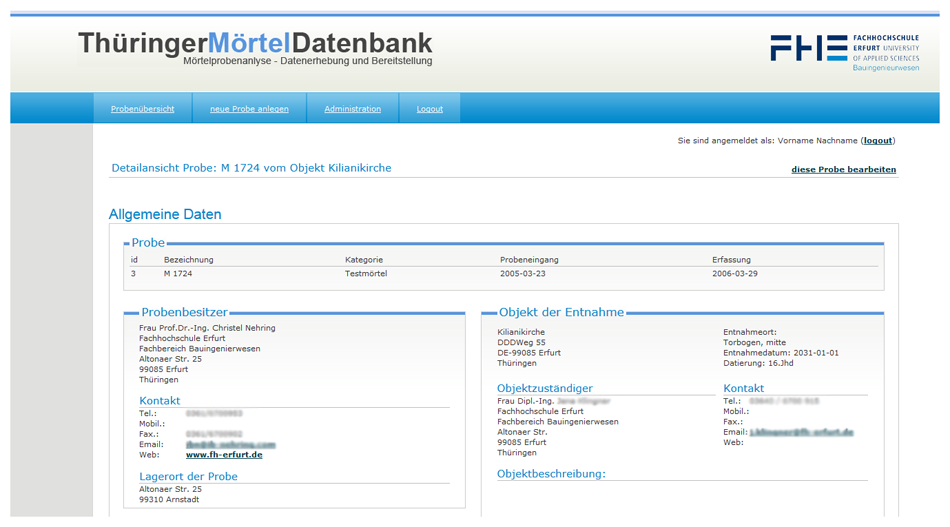950x527 pixels.
Task: Click the Probeneingang column header
Action: click(x=529, y=260)
